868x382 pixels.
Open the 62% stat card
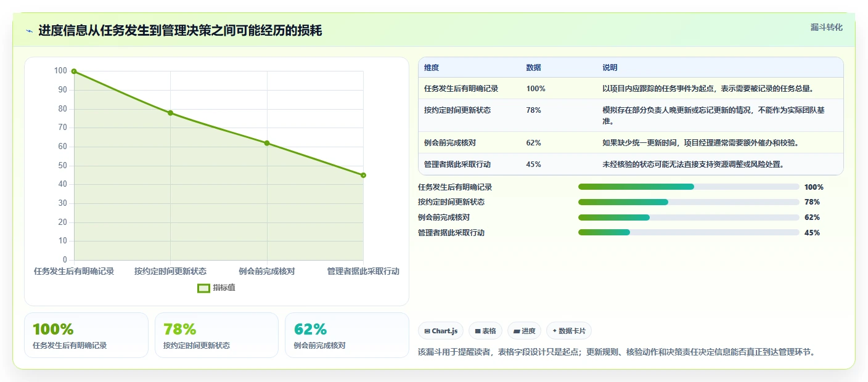[x=347, y=335]
